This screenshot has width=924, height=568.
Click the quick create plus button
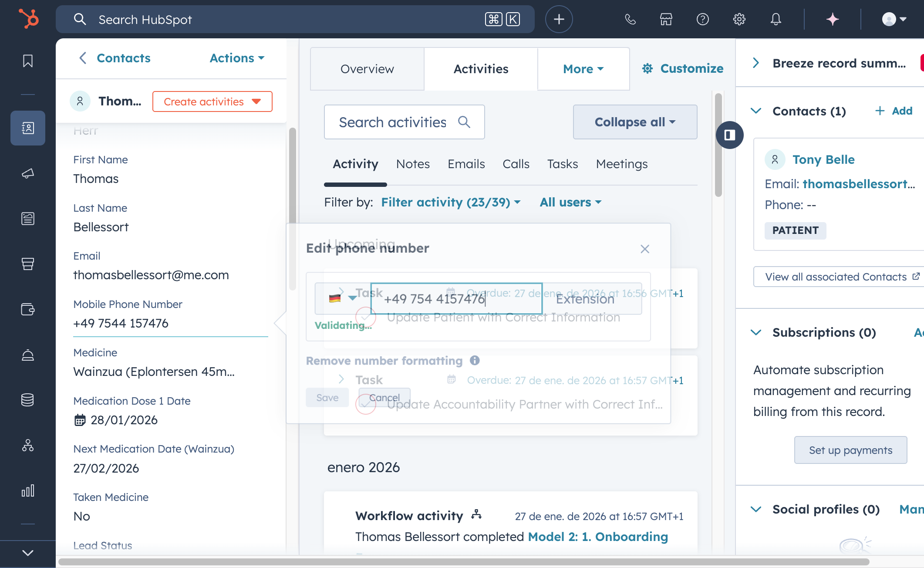pos(559,19)
